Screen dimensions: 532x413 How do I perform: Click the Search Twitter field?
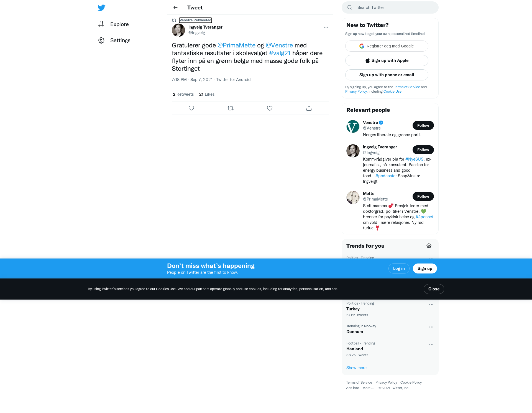click(390, 7)
